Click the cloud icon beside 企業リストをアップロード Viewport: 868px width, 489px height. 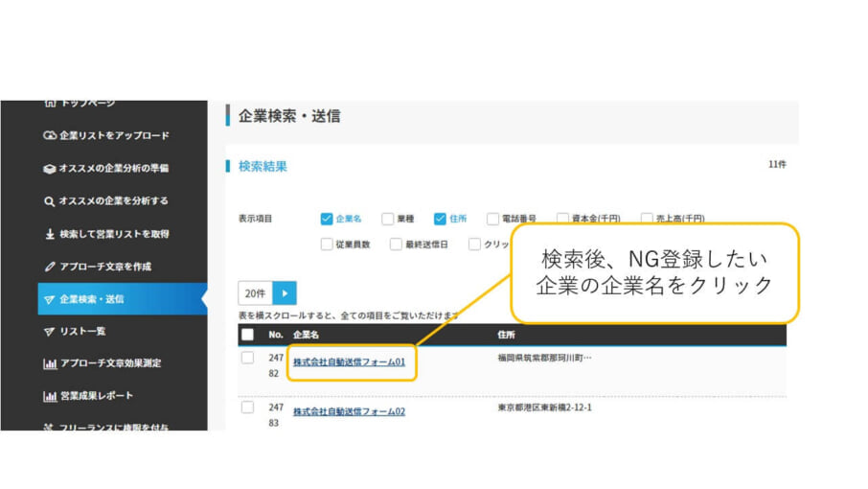click(x=50, y=136)
